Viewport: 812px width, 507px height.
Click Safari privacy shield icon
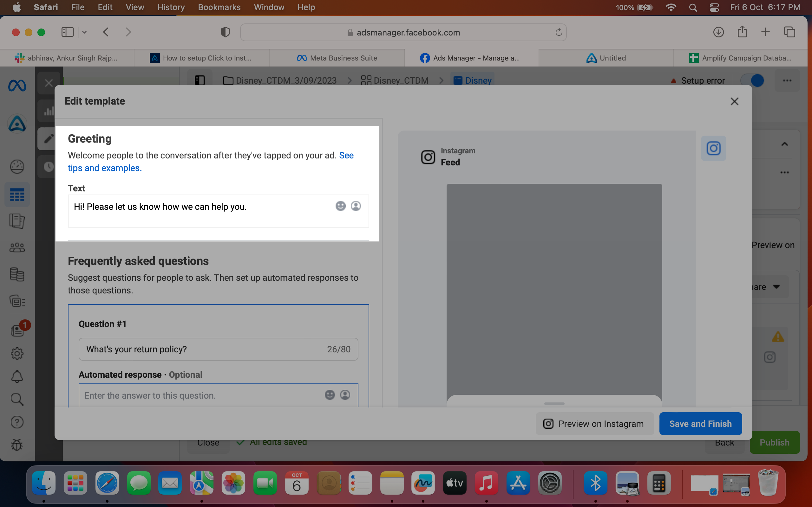225,32
